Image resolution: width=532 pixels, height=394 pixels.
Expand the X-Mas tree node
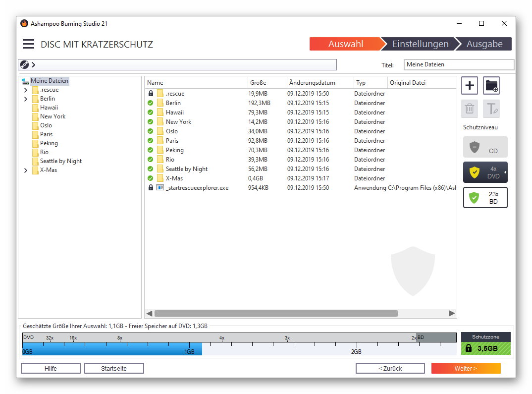[26, 170]
